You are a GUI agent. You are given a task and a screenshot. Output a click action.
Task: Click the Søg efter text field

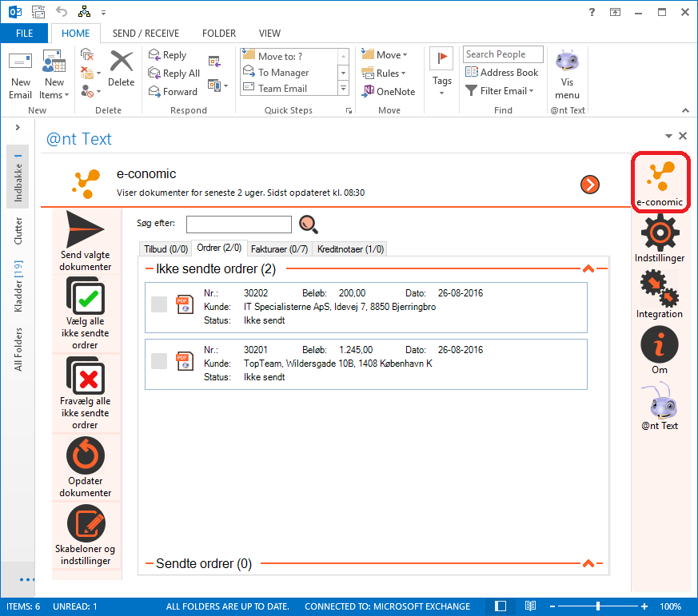tap(238, 225)
